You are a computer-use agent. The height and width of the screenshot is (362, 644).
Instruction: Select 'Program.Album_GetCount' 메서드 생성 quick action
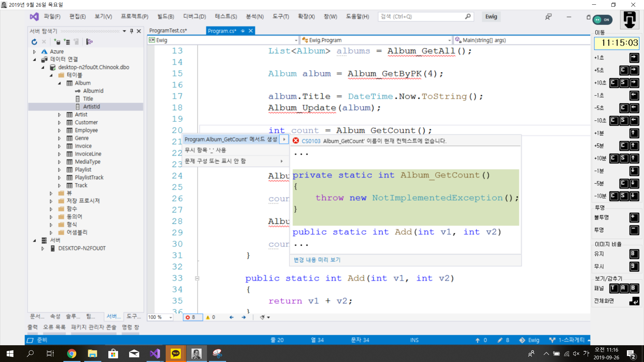tap(231, 139)
